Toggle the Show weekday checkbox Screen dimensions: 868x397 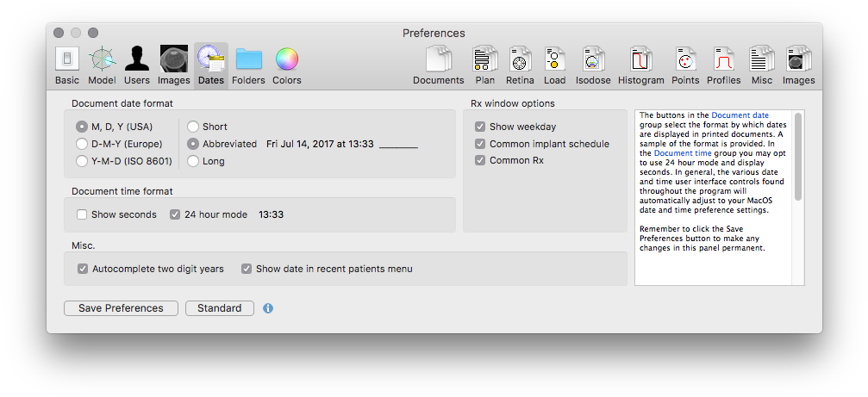515,127
